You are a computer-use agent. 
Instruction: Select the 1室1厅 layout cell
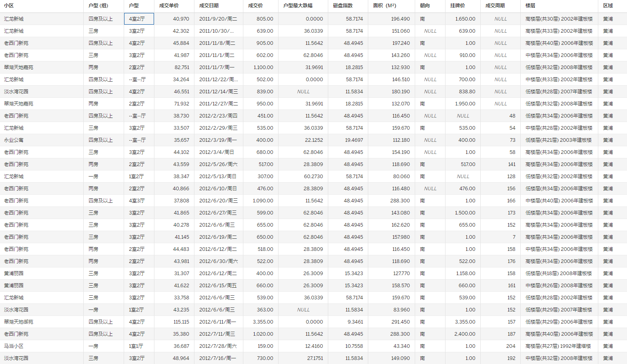(x=136, y=346)
